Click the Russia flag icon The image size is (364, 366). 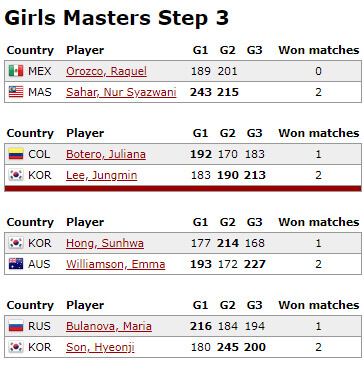pos(16,326)
